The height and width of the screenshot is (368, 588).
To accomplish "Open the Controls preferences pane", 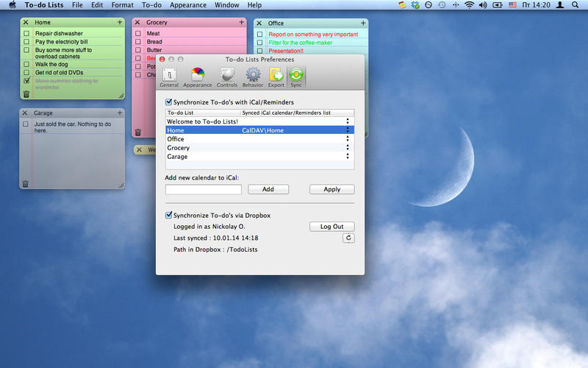I will (227, 77).
